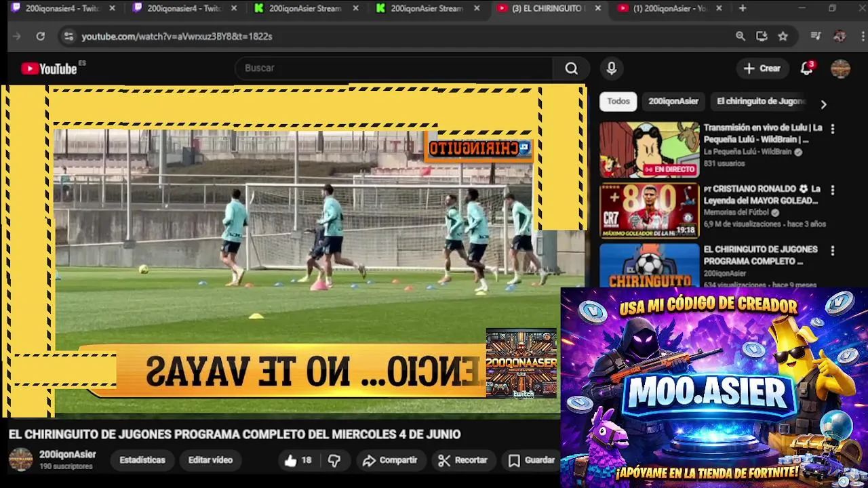Open the El Chiringuito suggestion thumbnail
Viewport: 868px width, 488px height.
tap(649, 266)
